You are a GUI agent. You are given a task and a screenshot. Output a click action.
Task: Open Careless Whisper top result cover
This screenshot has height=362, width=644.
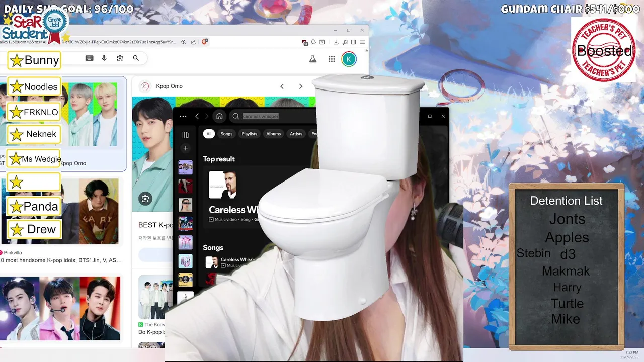tap(222, 185)
